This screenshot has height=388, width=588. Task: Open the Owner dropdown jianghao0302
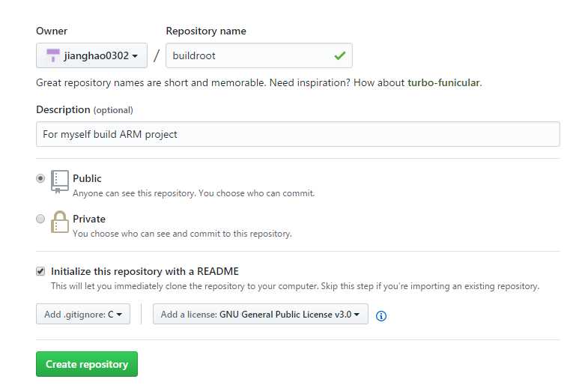point(91,55)
